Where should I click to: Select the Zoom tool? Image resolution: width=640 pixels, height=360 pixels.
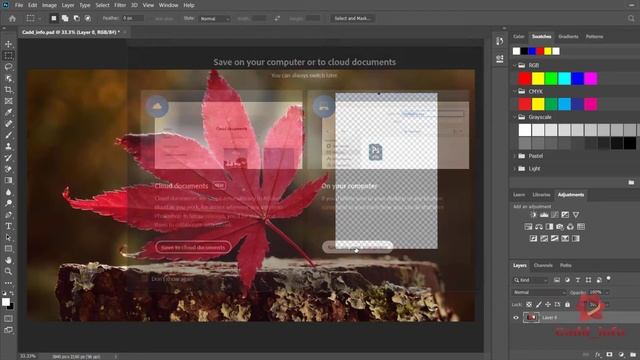point(8,271)
